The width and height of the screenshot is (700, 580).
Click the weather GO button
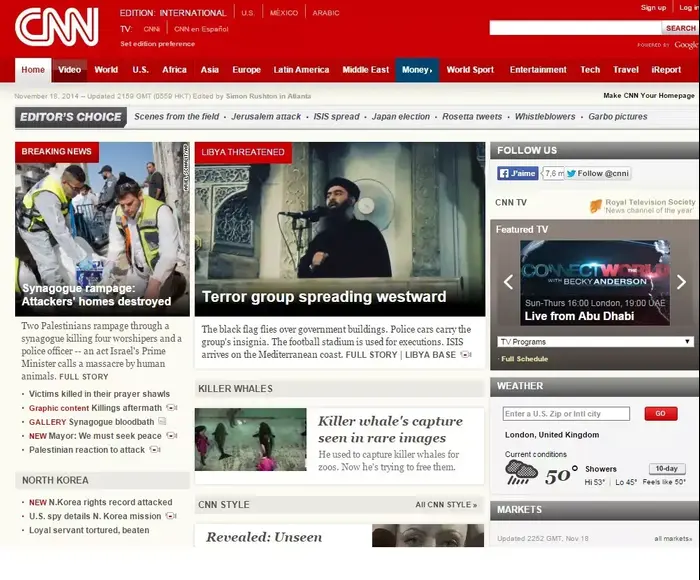[661, 413]
